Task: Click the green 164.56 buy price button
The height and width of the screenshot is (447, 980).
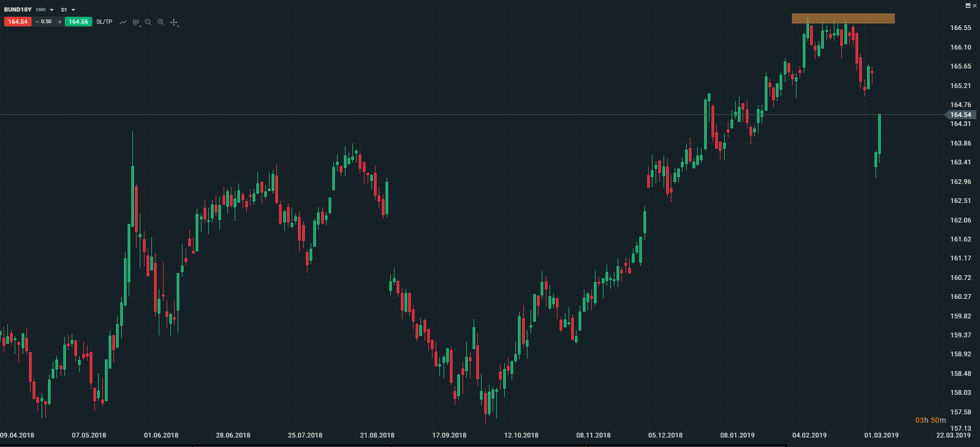Action: coord(78,22)
